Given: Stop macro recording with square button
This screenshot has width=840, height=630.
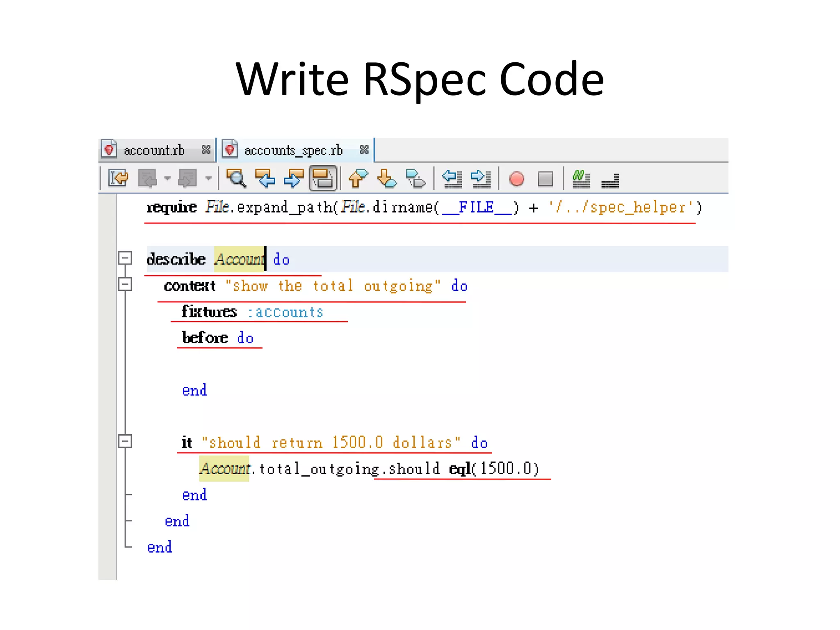Looking at the screenshot, I should [545, 179].
